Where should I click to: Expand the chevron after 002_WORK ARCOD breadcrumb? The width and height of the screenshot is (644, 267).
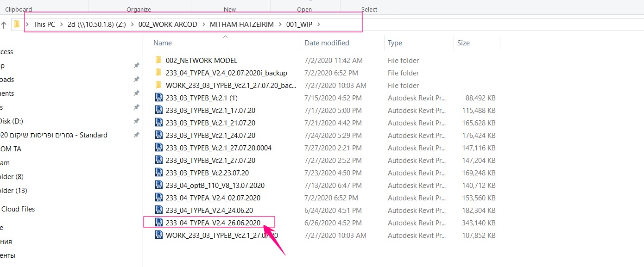[203, 24]
